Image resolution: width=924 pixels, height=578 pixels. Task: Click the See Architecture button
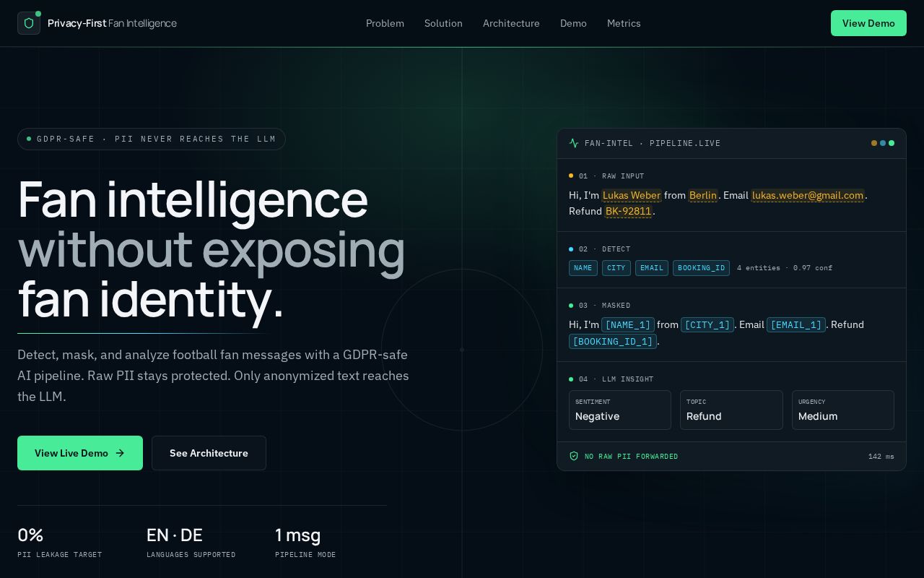tap(209, 453)
